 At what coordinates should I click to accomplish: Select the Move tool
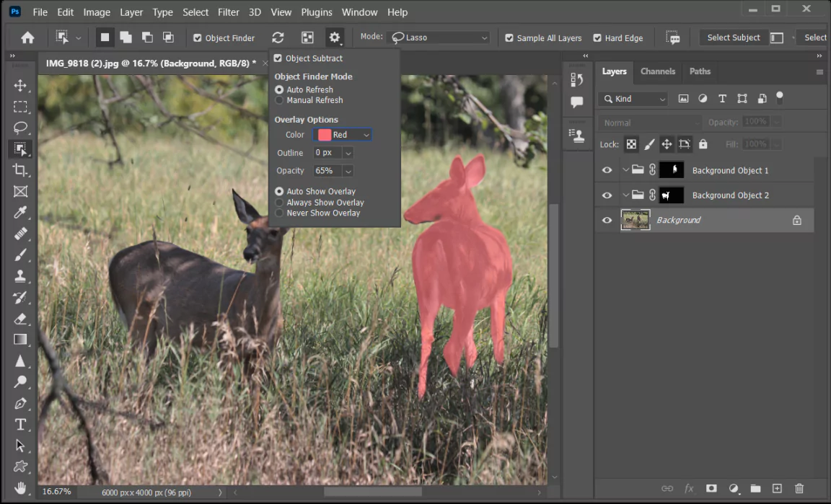tap(20, 86)
